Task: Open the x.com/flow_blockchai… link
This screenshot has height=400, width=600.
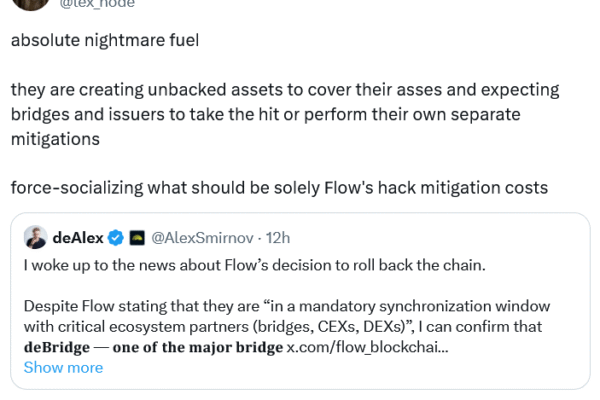Action: [x=367, y=347]
